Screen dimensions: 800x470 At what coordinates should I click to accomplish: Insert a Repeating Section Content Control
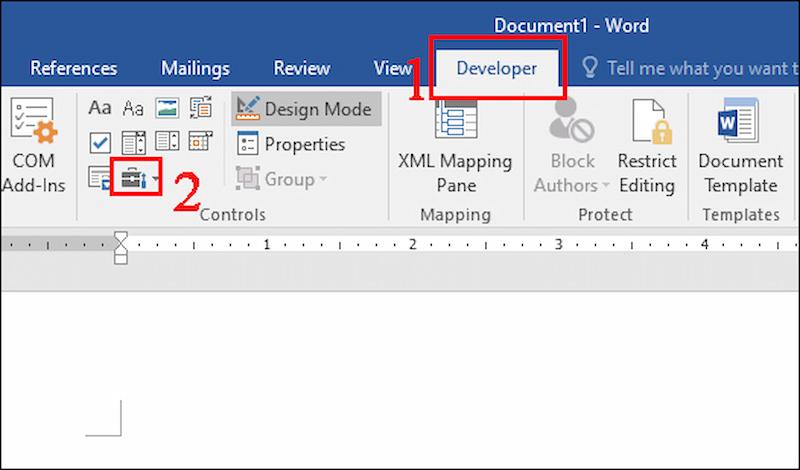click(99, 177)
